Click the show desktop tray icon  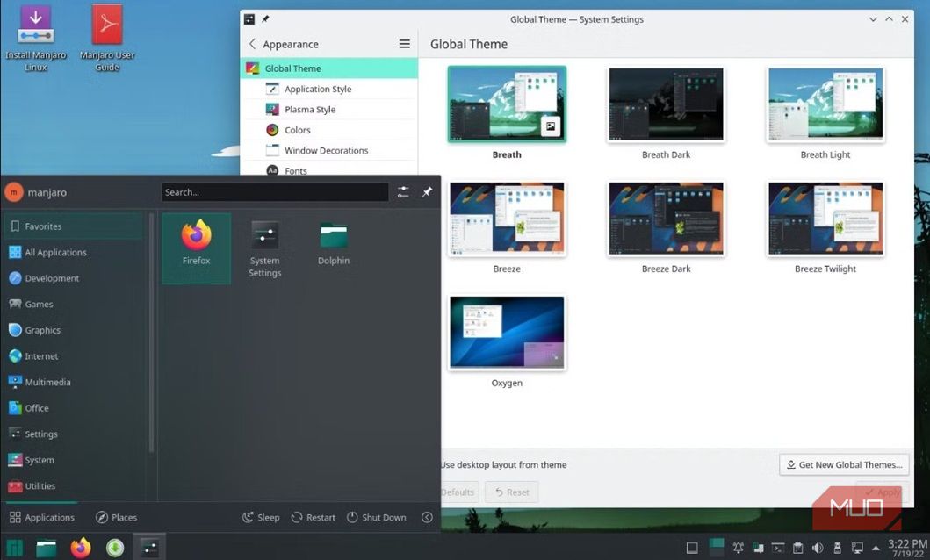tap(691, 548)
